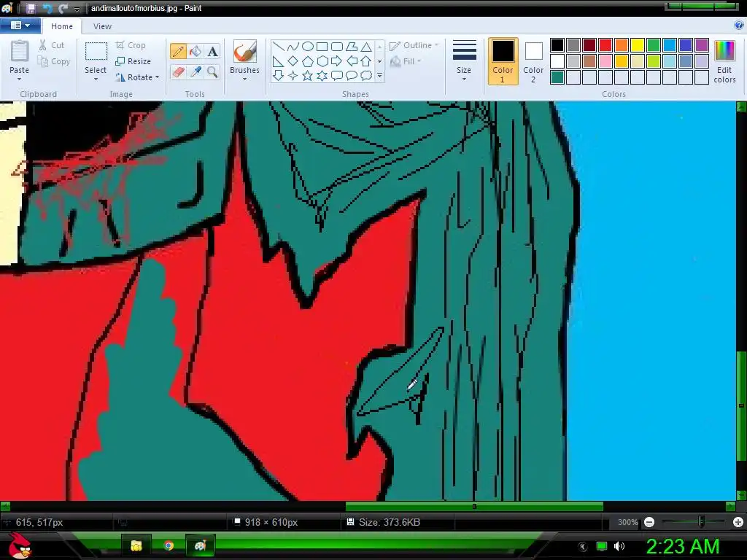Viewport: 747px width, 560px height.
Task: Click the Resize button
Action: 133,61
